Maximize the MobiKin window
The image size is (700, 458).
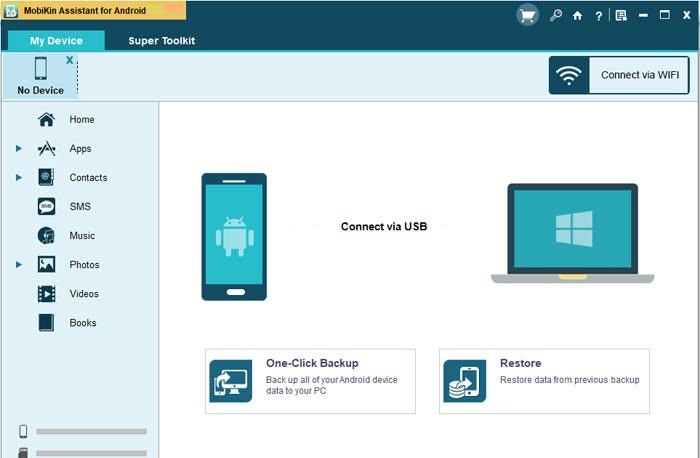665,15
